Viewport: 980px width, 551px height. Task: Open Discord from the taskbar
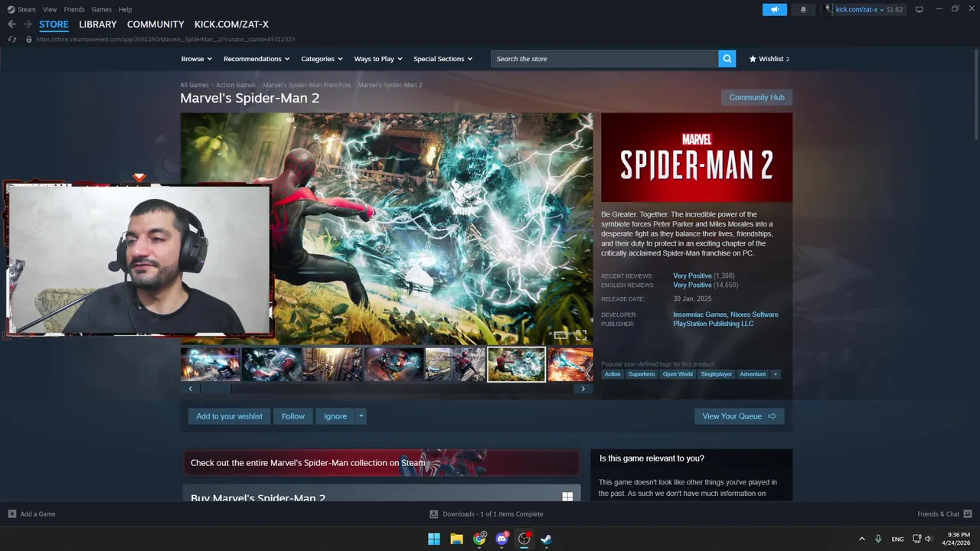pyautogui.click(x=501, y=539)
